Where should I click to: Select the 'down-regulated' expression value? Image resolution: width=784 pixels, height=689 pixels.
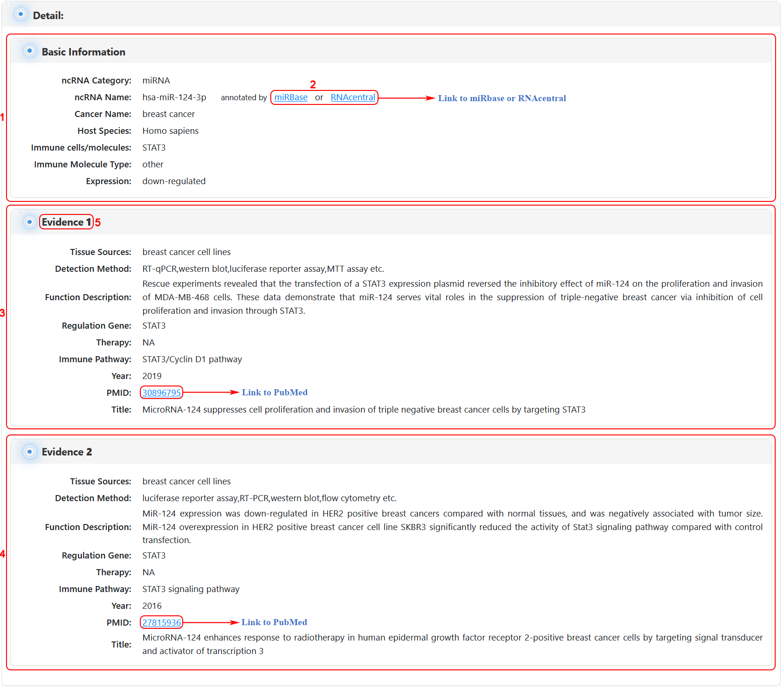coord(174,181)
